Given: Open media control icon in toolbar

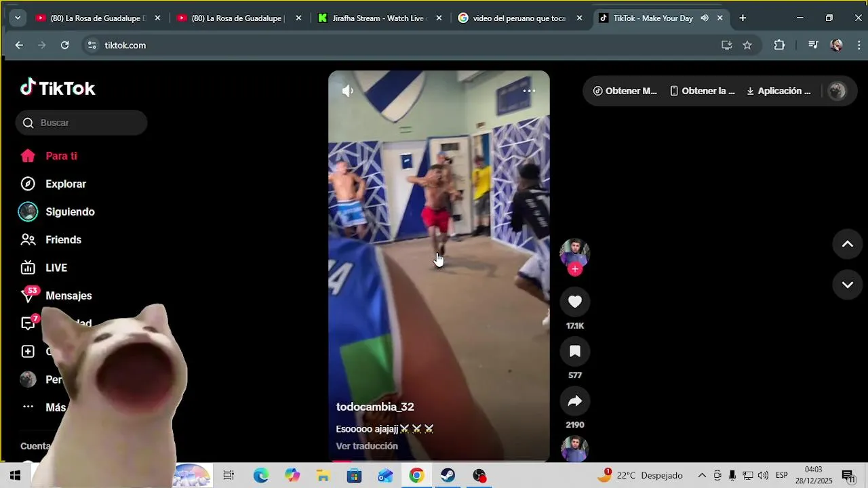Looking at the screenshot, I should 813,45.
